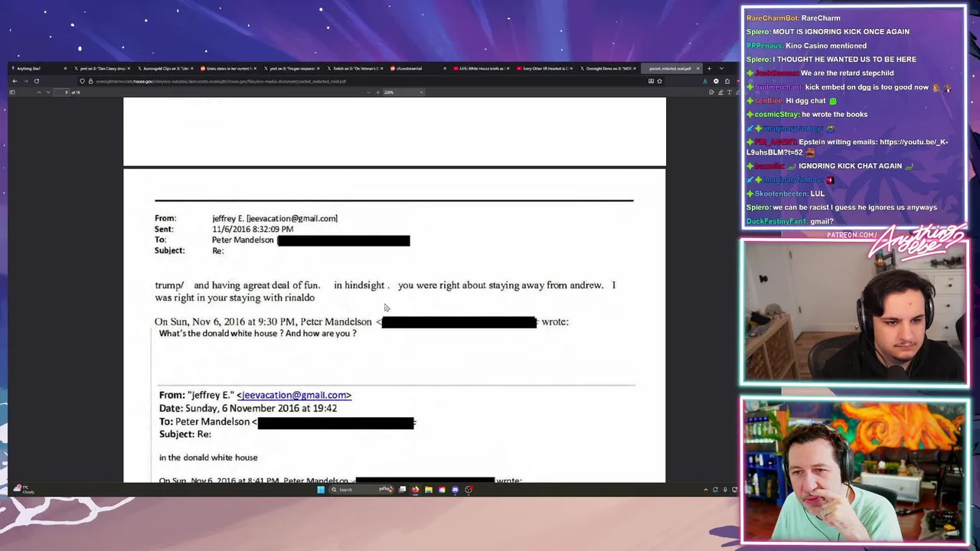Open the 220% zoom level dropdown
Viewport: 980px width, 551px height.
403,93
